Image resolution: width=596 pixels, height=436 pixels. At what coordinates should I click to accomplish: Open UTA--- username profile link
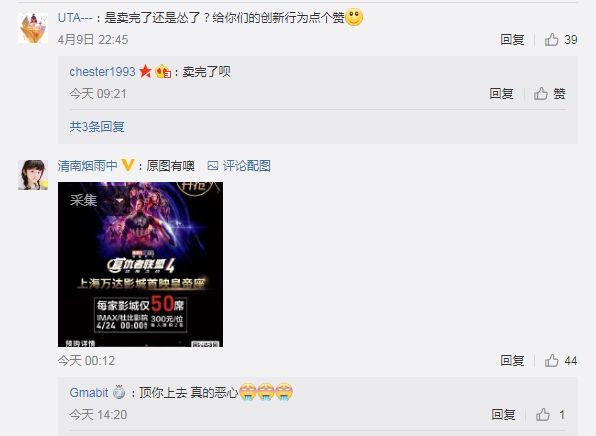click(75, 17)
